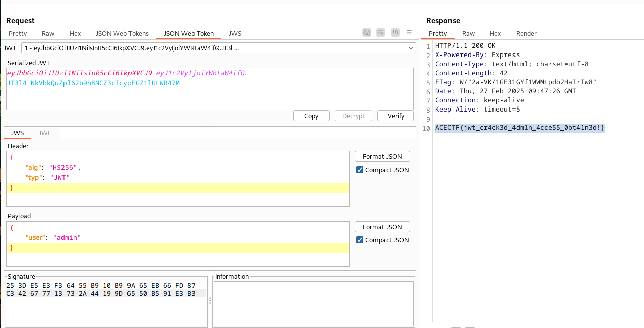Click the Decrypt button
644x328 pixels.
click(353, 116)
